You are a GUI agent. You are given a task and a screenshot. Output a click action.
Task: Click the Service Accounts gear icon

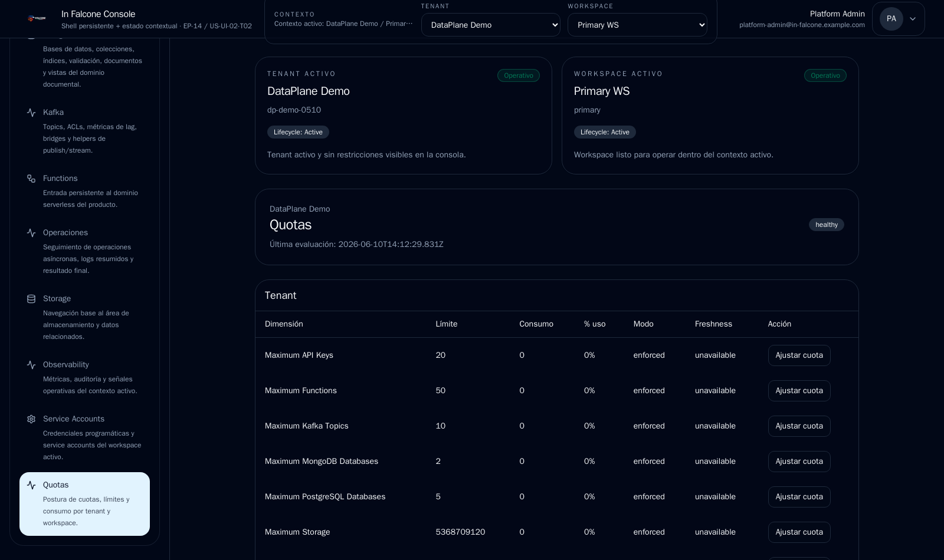[31, 419]
